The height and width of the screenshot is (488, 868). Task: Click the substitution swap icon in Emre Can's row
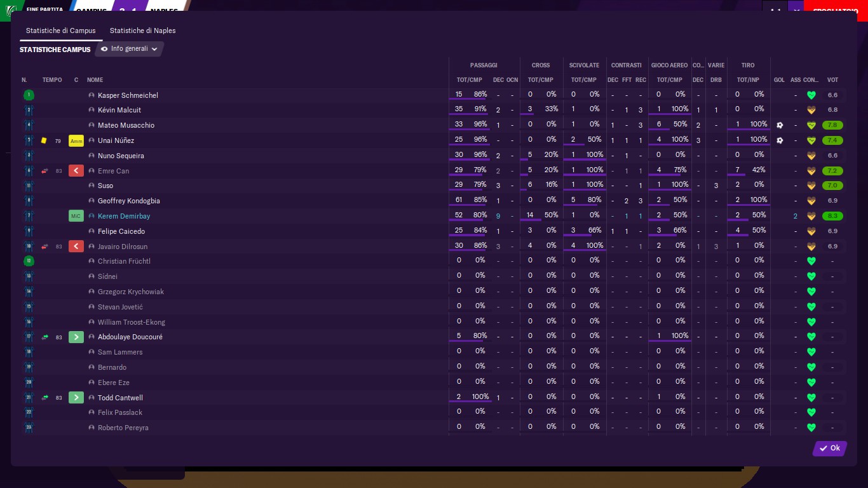click(x=44, y=171)
